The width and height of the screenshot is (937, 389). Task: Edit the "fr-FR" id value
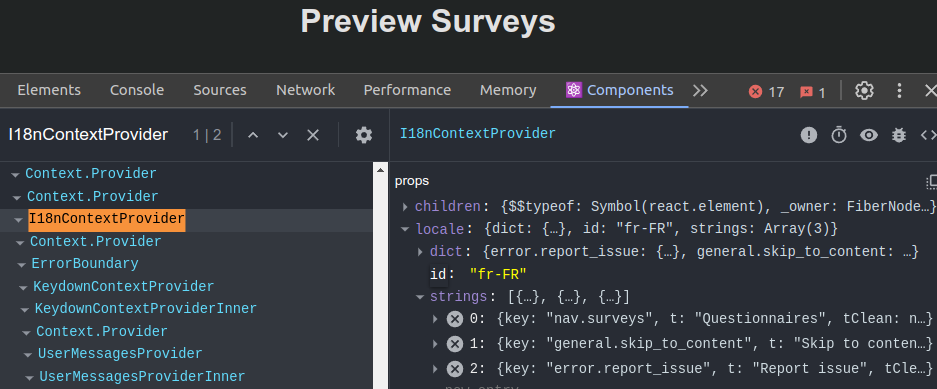tap(498, 275)
